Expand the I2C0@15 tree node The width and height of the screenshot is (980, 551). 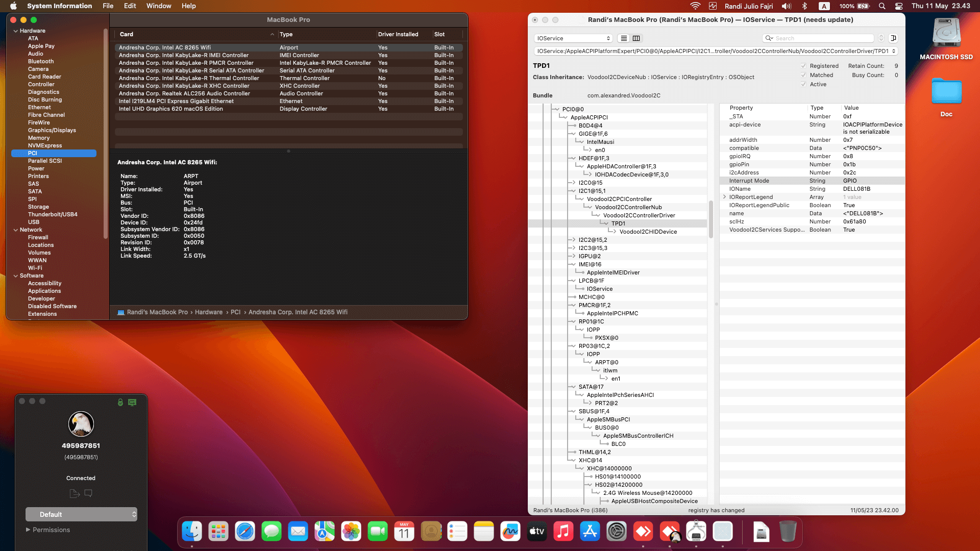573,183
